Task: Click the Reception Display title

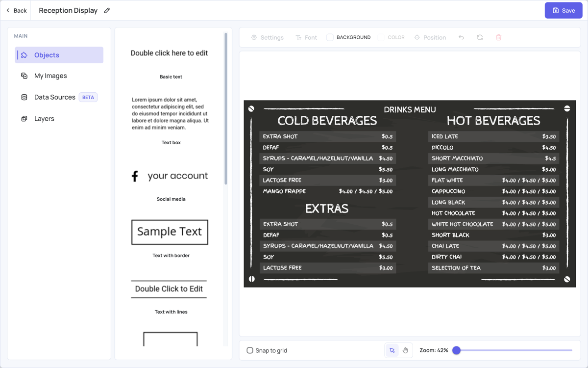Action: pyautogui.click(x=68, y=10)
